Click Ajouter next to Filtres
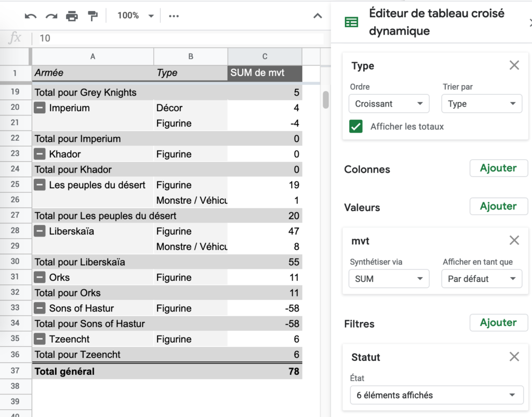This screenshot has height=417, width=532. point(498,322)
